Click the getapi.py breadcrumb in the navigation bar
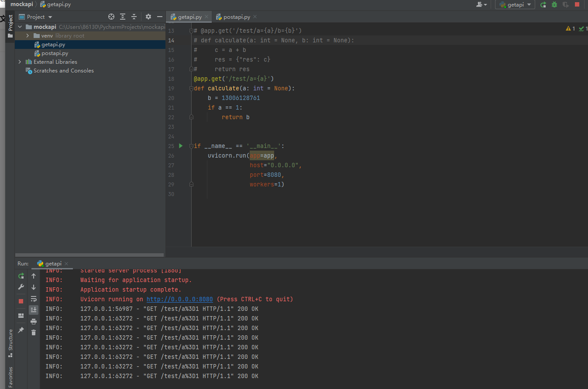The image size is (588, 389). pos(55,4)
